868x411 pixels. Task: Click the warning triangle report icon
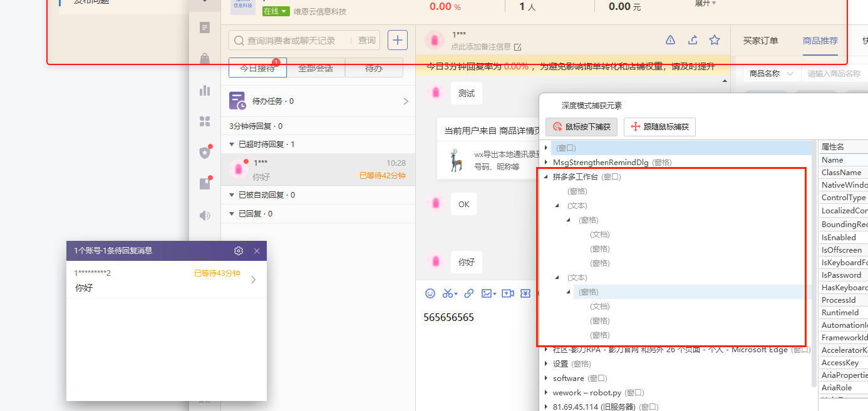[x=670, y=41]
